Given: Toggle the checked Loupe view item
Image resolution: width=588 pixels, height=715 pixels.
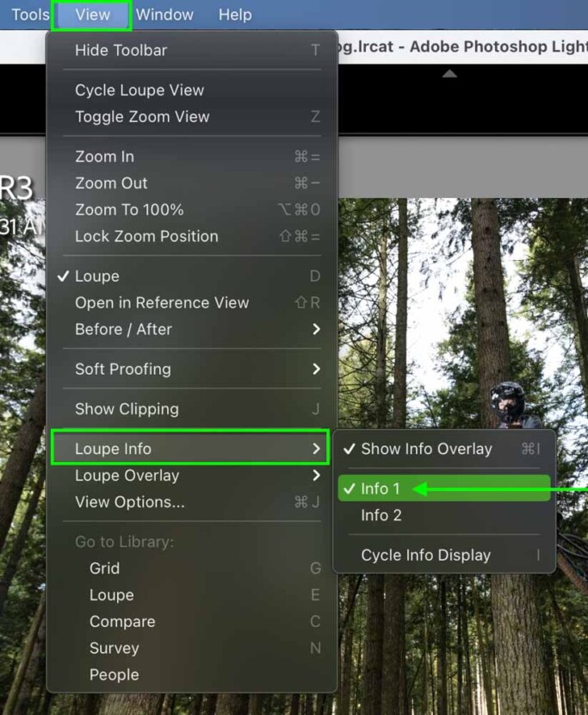Looking at the screenshot, I should [x=192, y=276].
